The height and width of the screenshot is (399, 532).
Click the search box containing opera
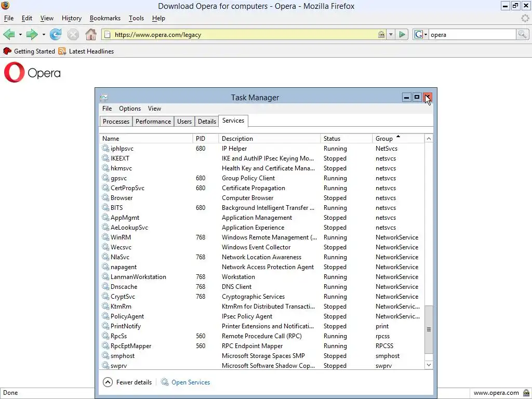coord(472,35)
